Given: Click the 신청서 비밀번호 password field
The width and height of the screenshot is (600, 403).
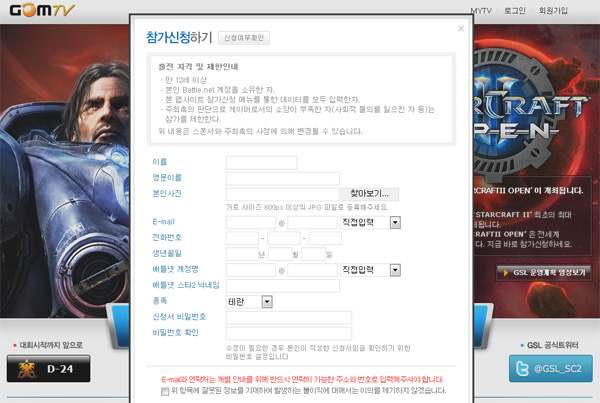Looking at the screenshot, I should click(x=288, y=317).
